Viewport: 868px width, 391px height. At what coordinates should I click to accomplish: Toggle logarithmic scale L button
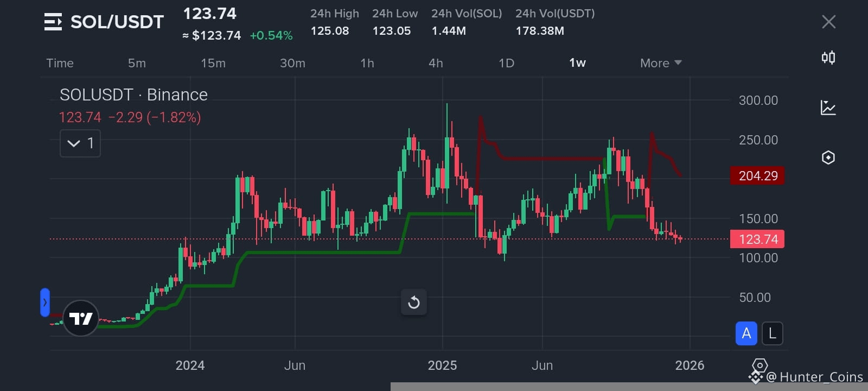click(773, 333)
